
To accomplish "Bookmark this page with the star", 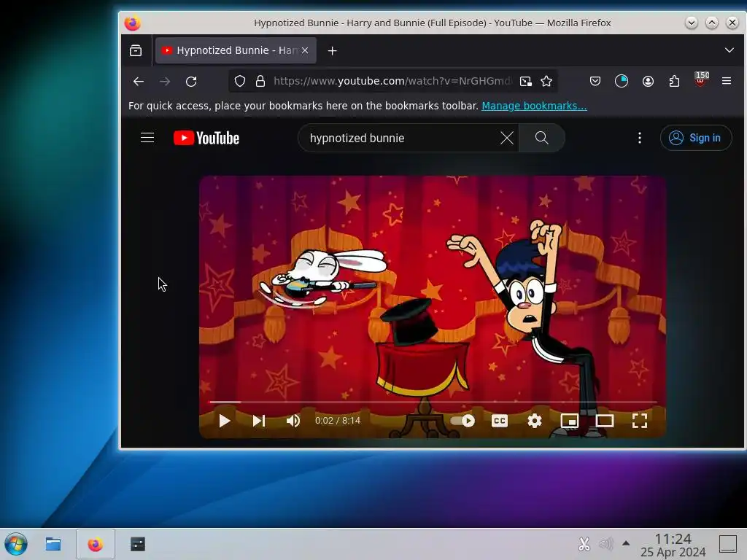I will 546,82.
